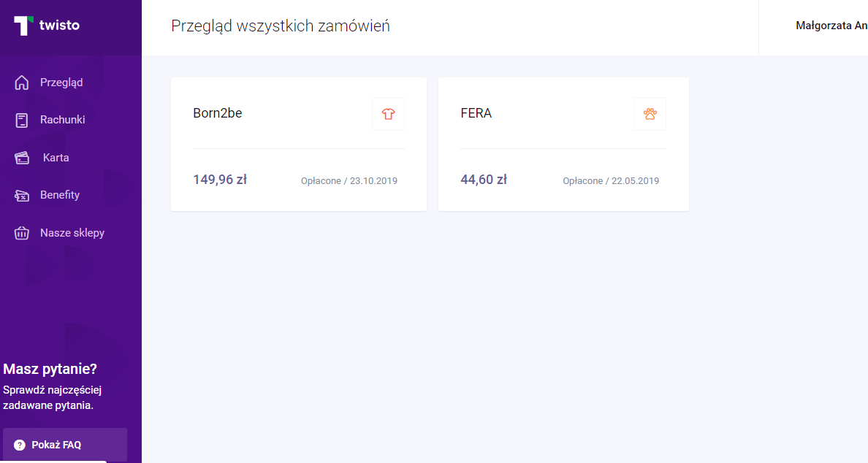This screenshot has height=463, width=868.
Task: Click the Twisto logo icon
Action: pyautogui.click(x=24, y=26)
